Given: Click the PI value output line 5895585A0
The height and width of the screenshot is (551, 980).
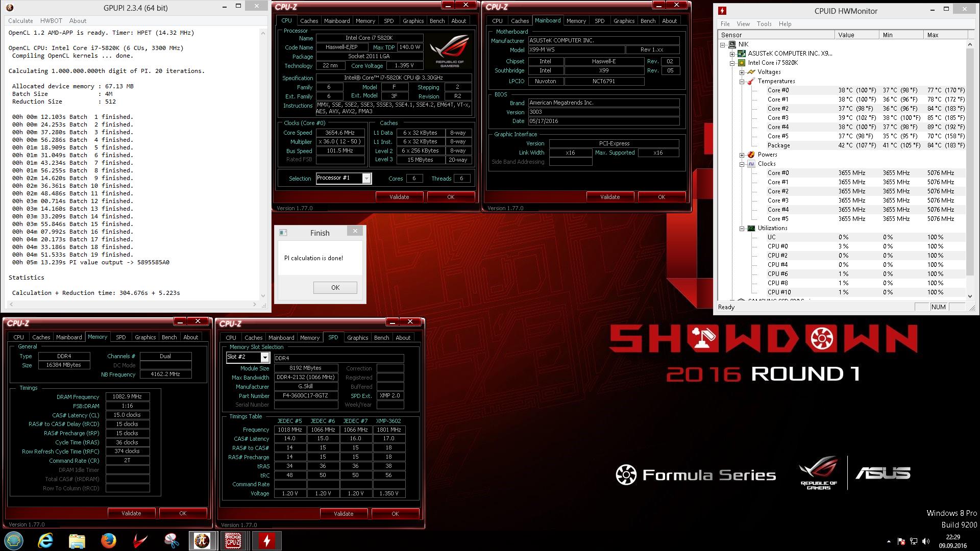Looking at the screenshot, I should [91, 262].
